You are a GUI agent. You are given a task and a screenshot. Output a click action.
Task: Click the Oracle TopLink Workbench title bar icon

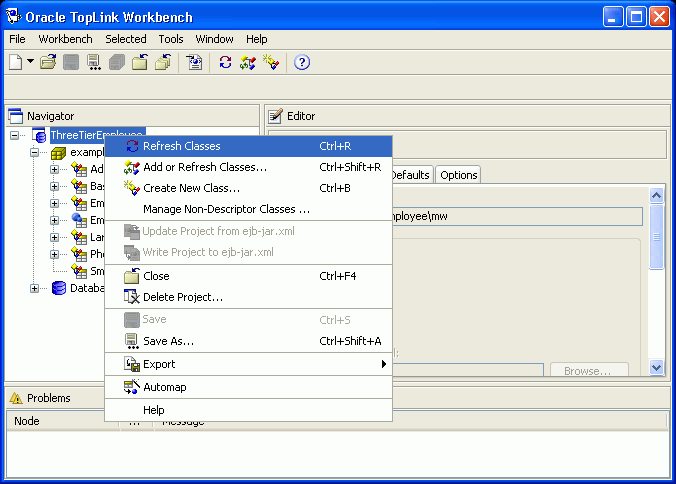tap(13, 17)
